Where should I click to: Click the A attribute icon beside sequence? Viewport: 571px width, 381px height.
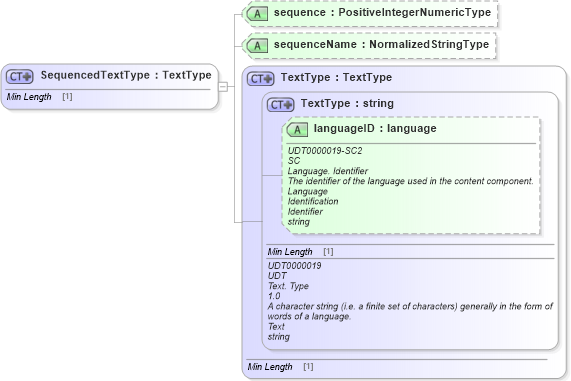(257, 14)
